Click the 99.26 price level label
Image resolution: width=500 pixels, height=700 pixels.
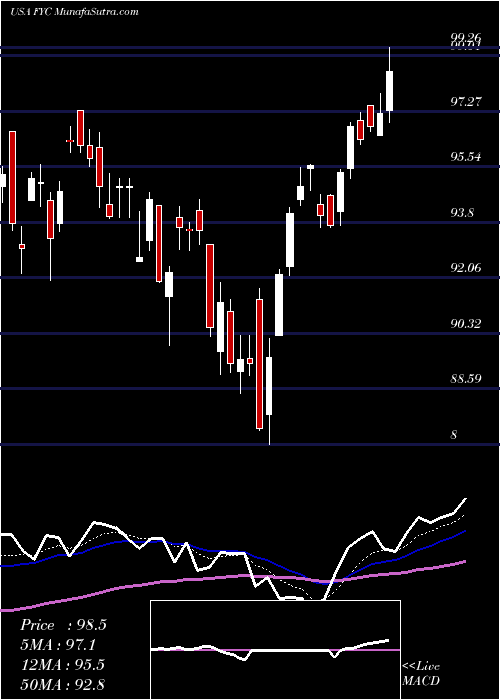(x=466, y=37)
